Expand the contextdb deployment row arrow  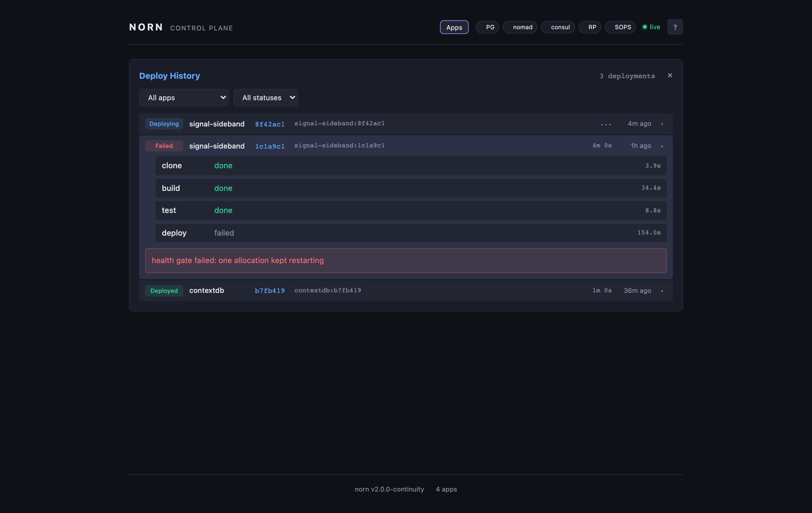[x=662, y=291]
